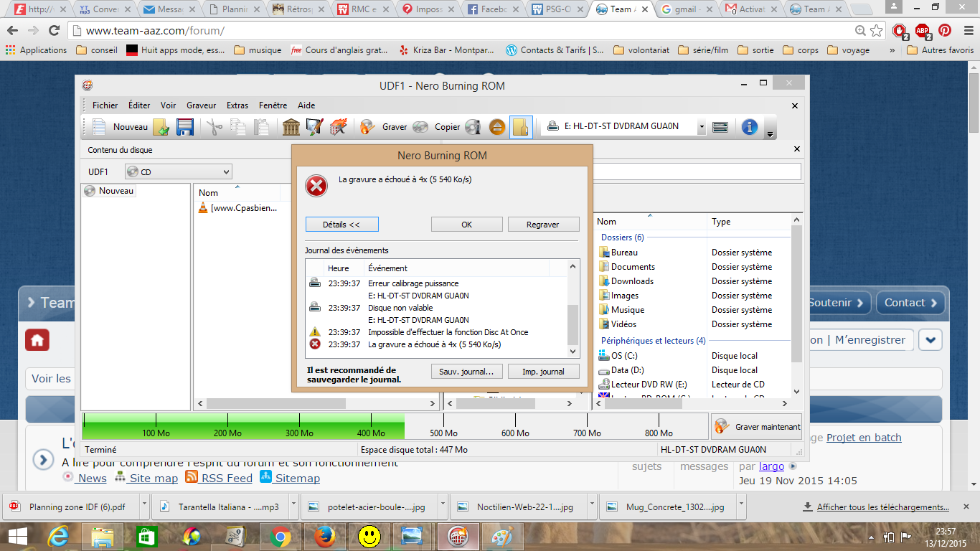980x551 pixels.
Task: Collapse the log with Détails << button
Action: point(341,225)
